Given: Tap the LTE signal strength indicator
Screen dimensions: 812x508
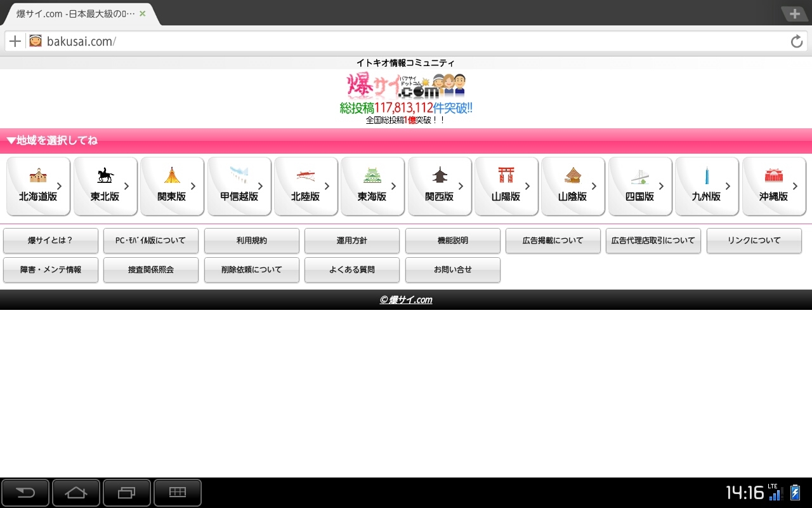Looking at the screenshot, I should point(774,493).
